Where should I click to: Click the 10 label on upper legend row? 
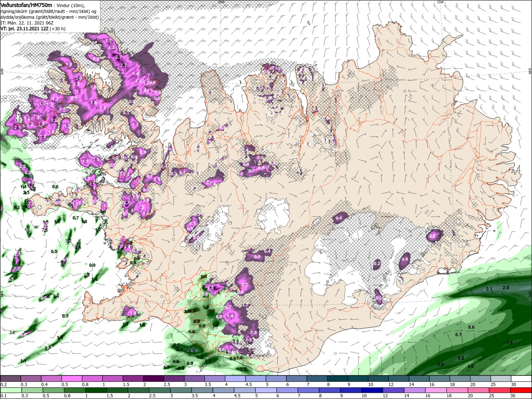(371, 384)
